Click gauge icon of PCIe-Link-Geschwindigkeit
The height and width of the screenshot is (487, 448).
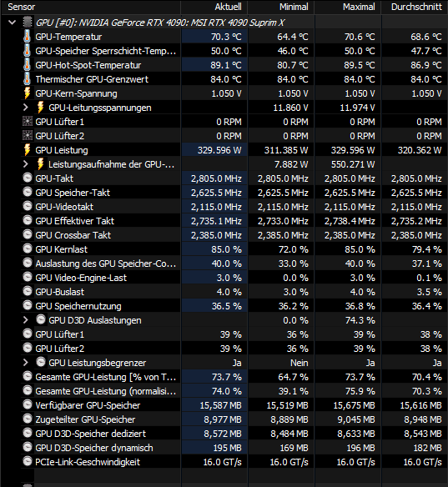(x=28, y=461)
